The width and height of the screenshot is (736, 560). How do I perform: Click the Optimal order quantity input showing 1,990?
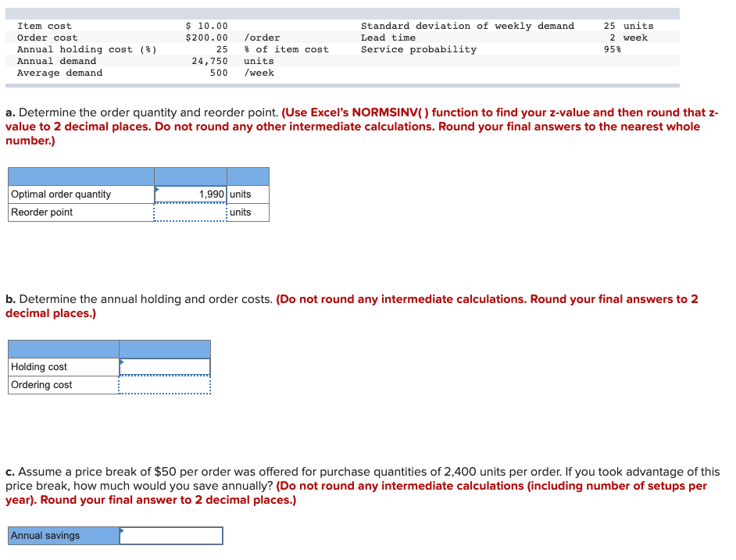191,194
